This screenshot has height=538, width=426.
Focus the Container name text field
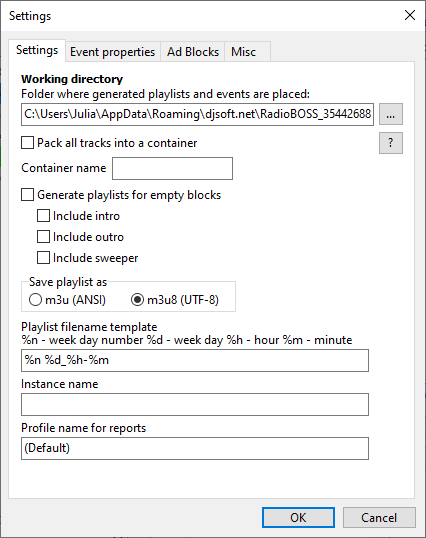click(x=173, y=168)
